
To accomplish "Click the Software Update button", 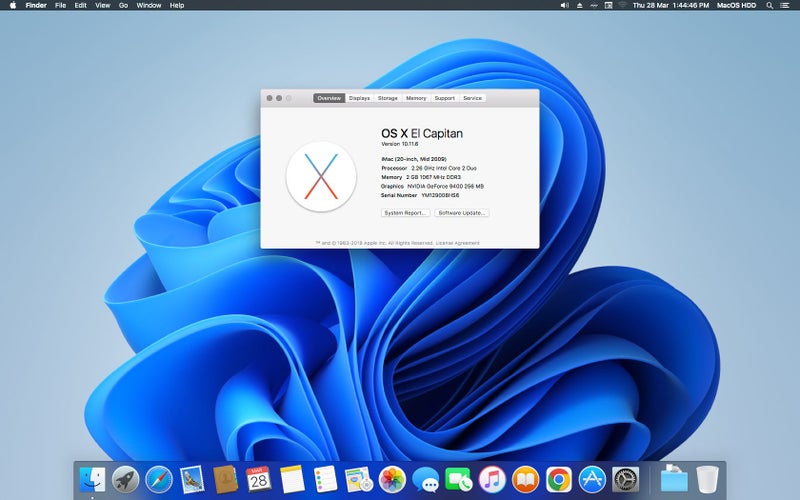I will click(x=462, y=213).
